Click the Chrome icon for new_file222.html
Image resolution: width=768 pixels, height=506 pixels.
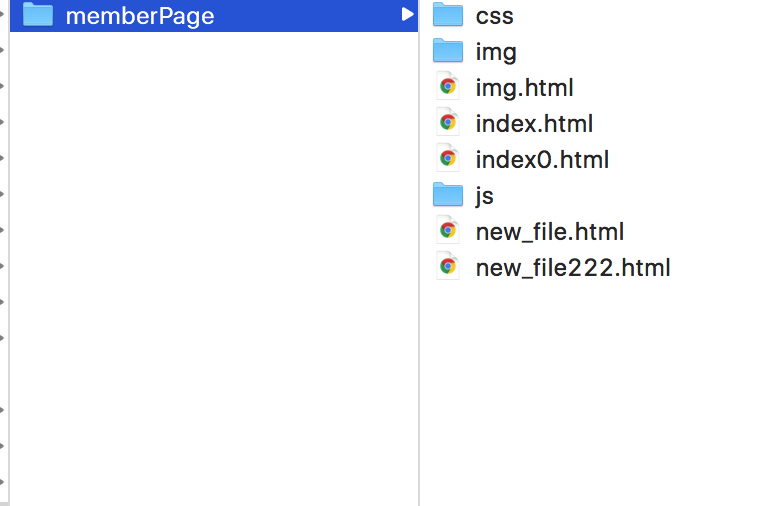[x=448, y=266]
